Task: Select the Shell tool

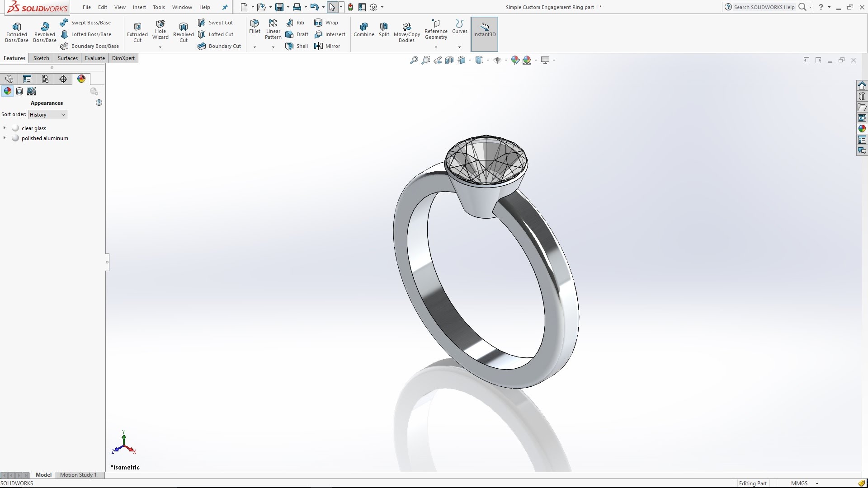Action: pyautogui.click(x=296, y=46)
